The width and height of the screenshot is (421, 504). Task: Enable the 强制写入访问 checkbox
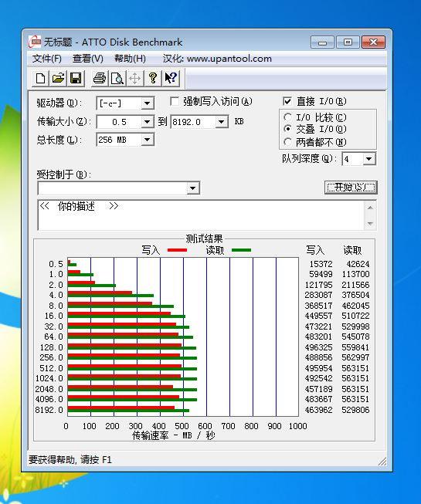(x=175, y=102)
